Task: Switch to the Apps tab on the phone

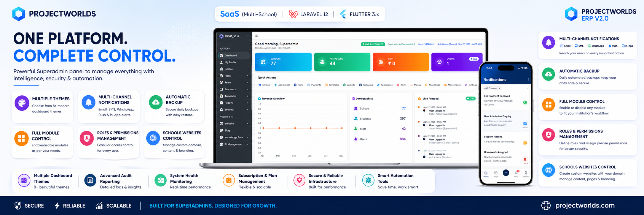Action: pos(496,174)
